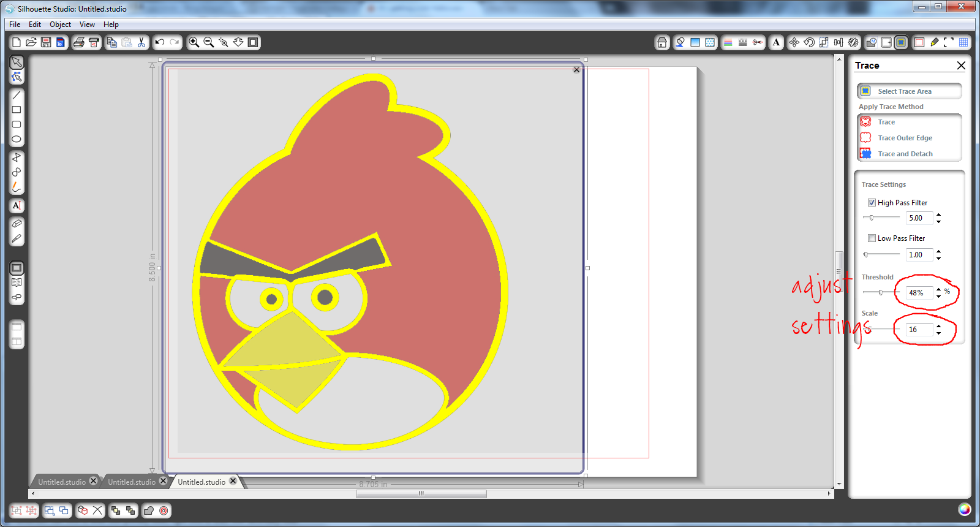980x527 pixels.
Task: Choose the Edit Points tool
Action: 17,77
